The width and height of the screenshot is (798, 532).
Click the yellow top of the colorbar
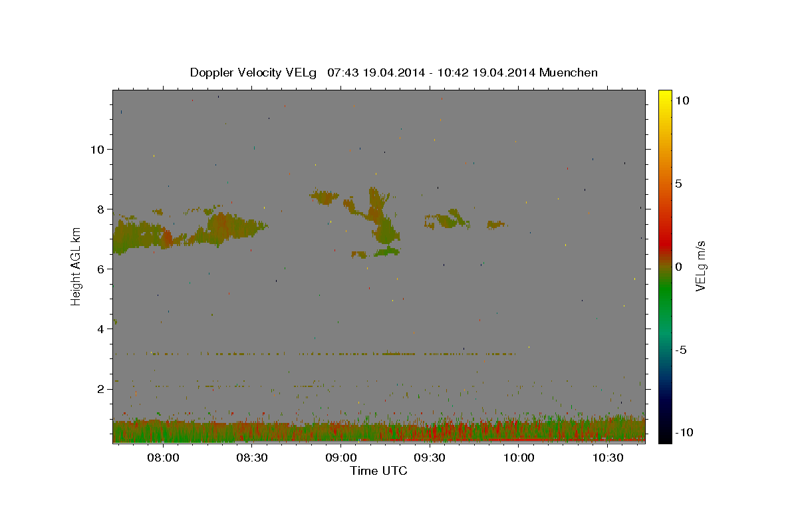point(664,94)
